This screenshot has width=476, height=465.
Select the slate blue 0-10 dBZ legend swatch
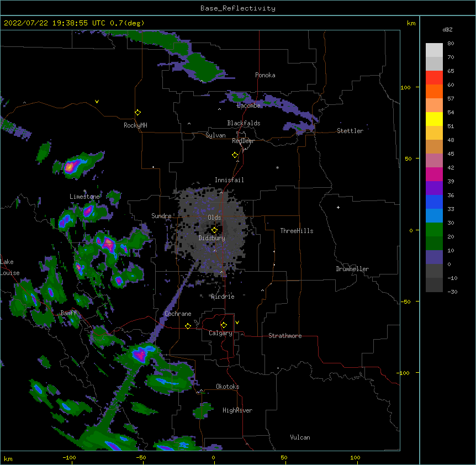point(434,257)
